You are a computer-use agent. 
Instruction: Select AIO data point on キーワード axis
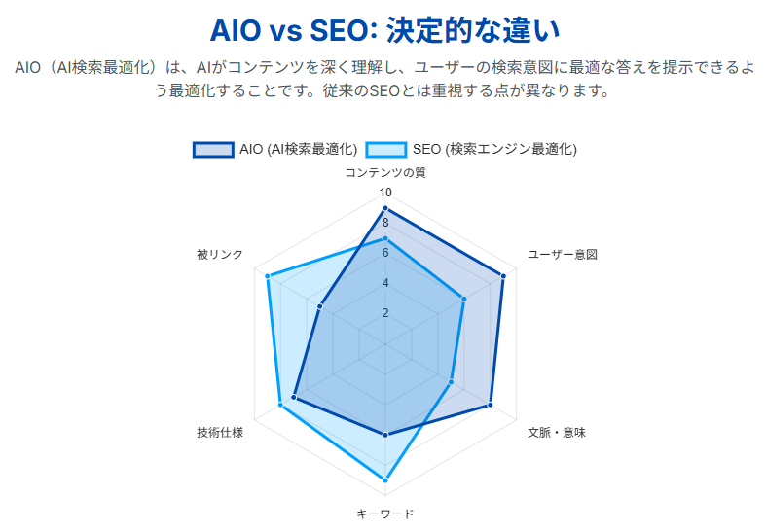pyautogui.click(x=385, y=434)
